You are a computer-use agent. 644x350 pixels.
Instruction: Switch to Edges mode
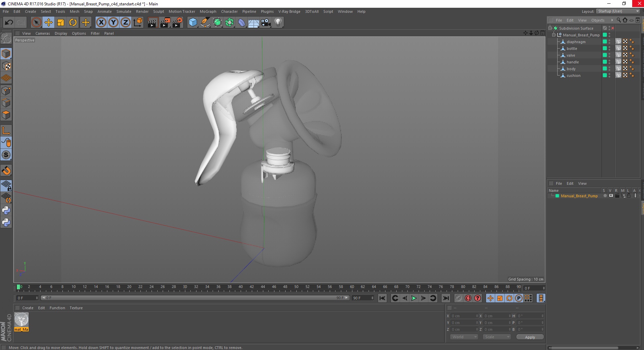coord(6,103)
